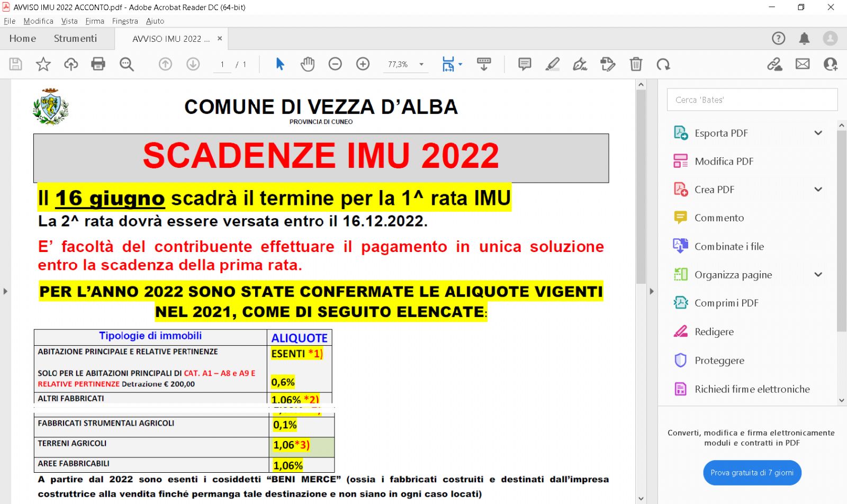Show the left navigation pane
847x504 pixels.
coord(5,291)
